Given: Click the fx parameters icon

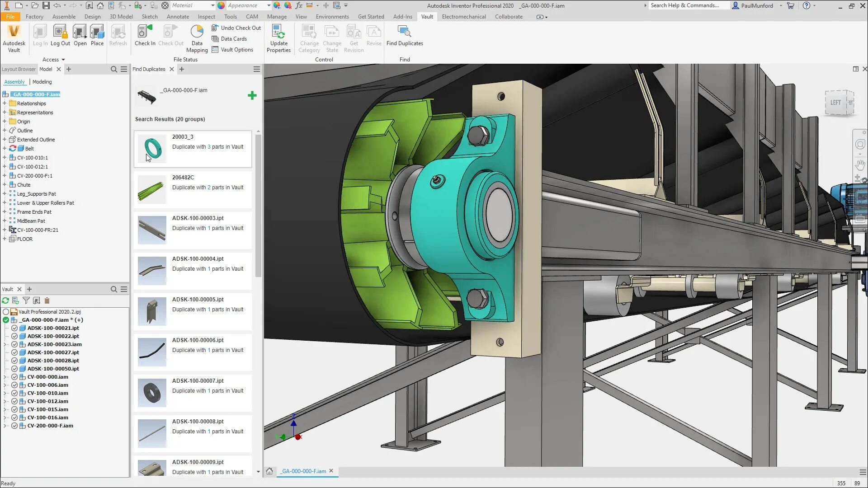Looking at the screenshot, I should tap(299, 5).
